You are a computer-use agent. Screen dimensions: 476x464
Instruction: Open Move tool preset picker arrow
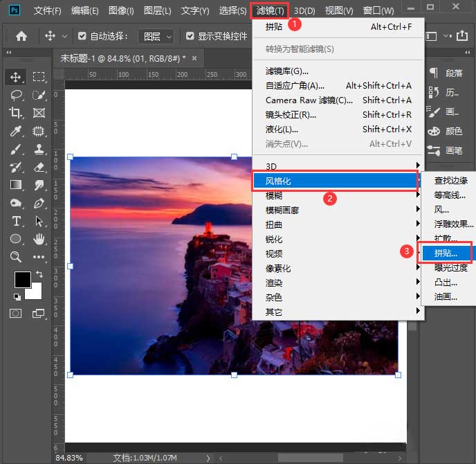[64, 37]
